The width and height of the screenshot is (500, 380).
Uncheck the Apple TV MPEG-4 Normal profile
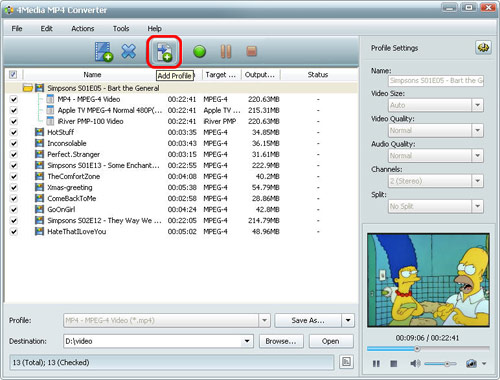point(14,110)
